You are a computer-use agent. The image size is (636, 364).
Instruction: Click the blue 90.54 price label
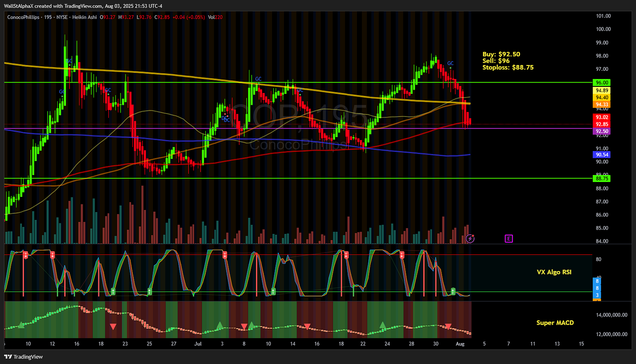coord(601,155)
